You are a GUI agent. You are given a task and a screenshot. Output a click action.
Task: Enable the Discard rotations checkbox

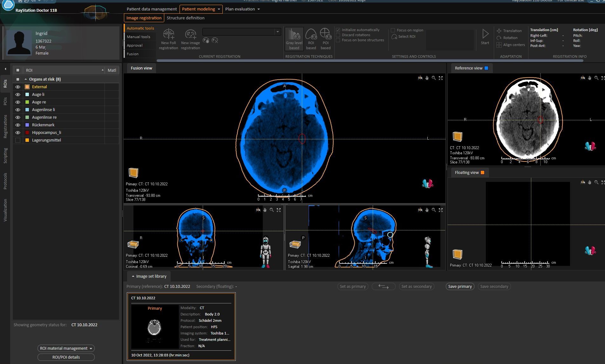click(x=338, y=35)
